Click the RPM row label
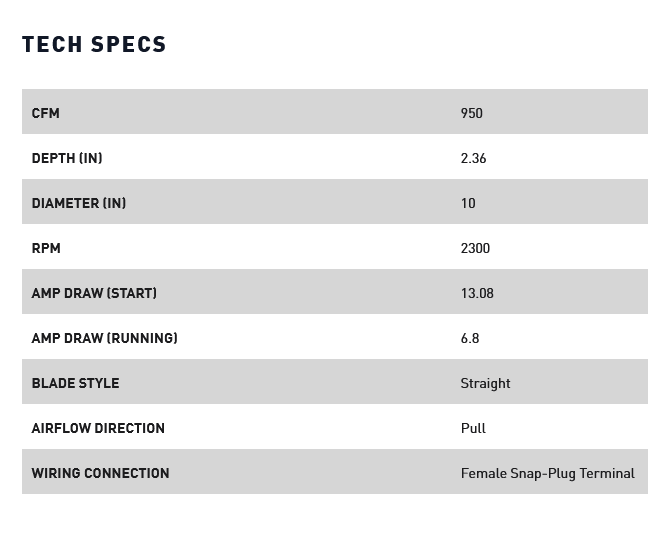This screenshot has height=534, width=648. tap(46, 248)
